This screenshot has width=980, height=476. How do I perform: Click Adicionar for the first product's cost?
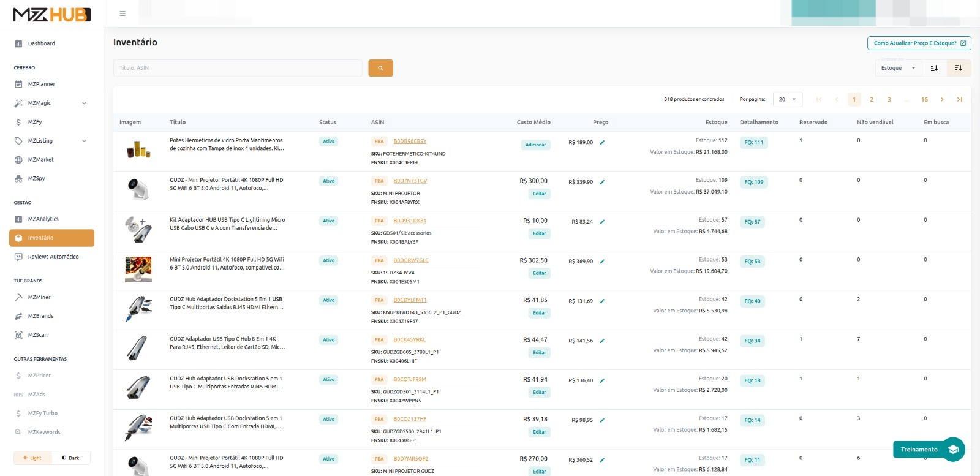click(535, 145)
